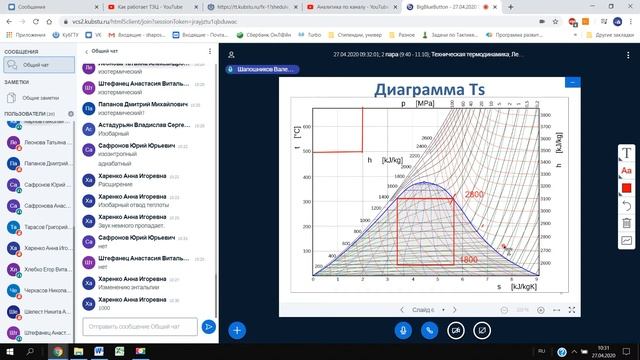
Task: Open the taskbar search
Action: click(30, 351)
